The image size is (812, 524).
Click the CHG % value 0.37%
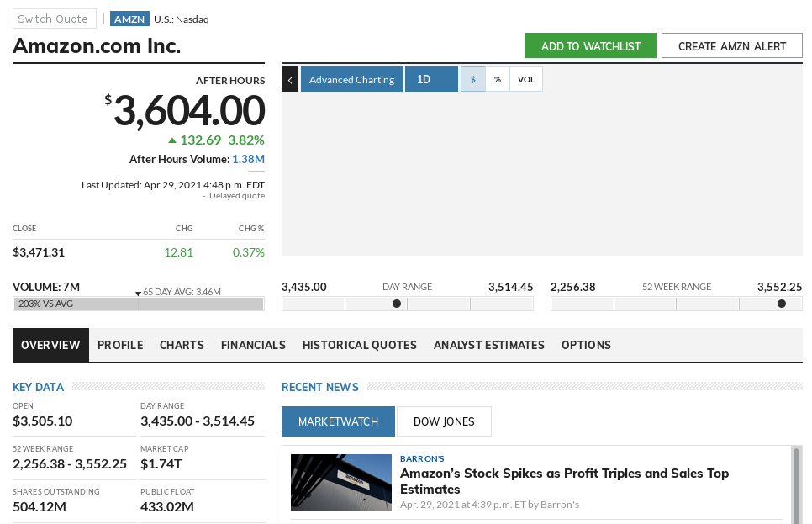[249, 252]
